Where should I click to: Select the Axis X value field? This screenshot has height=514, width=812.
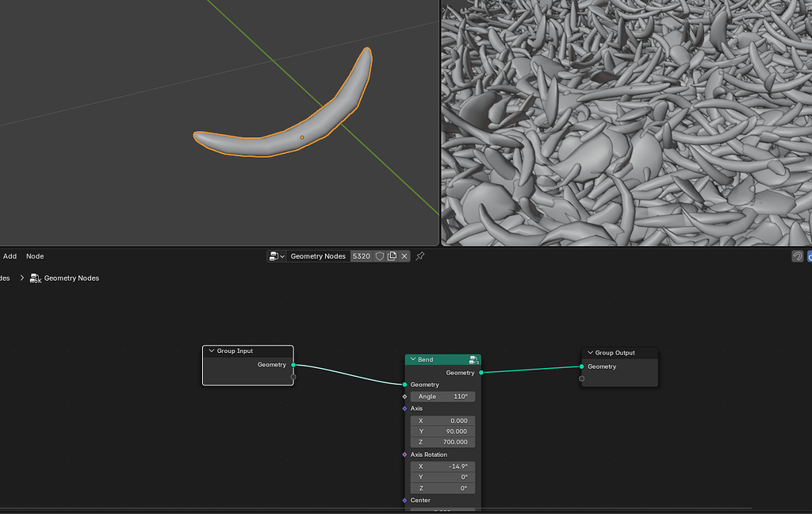(442, 420)
